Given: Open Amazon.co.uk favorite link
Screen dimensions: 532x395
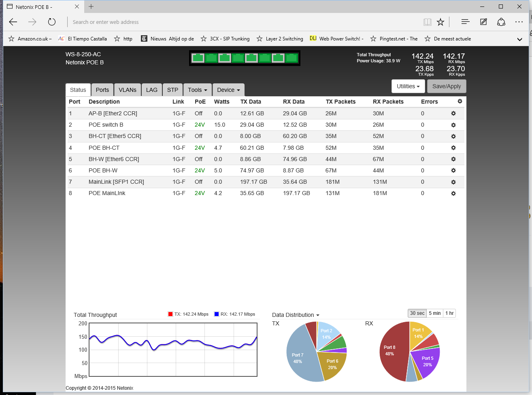Looking at the screenshot, I should pos(30,39).
